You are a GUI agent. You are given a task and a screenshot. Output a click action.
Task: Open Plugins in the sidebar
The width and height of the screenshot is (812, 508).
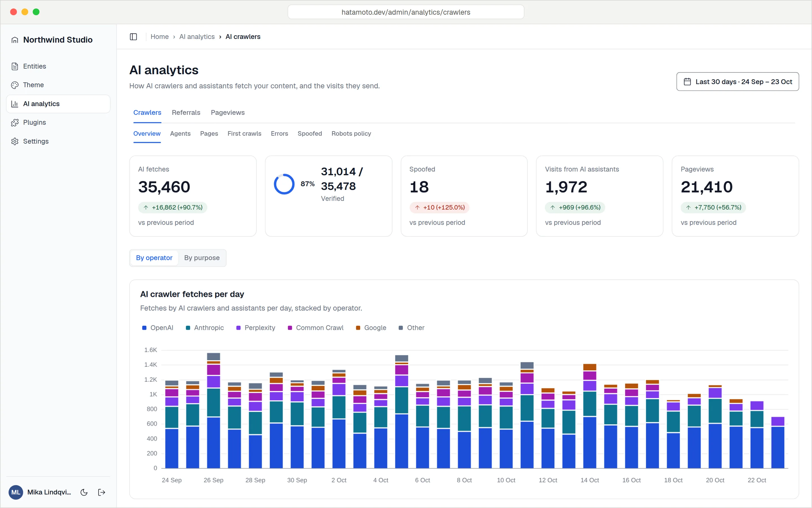pyautogui.click(x=58, y=122)
